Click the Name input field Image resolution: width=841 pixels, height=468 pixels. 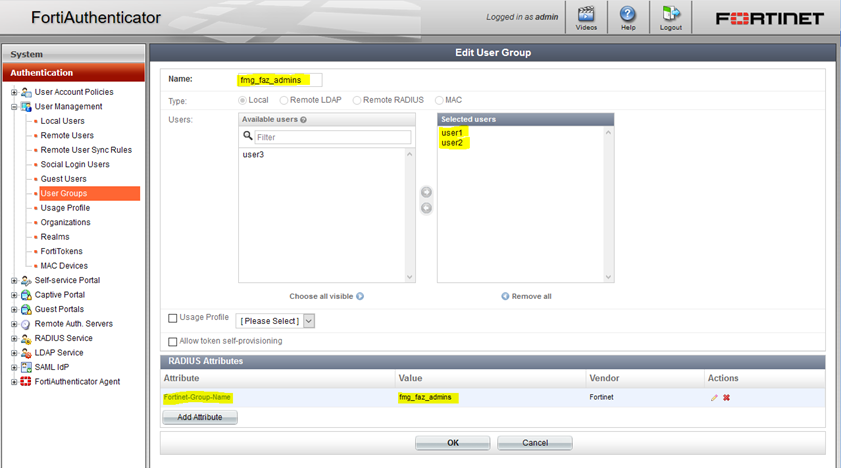tap(279, 80)
